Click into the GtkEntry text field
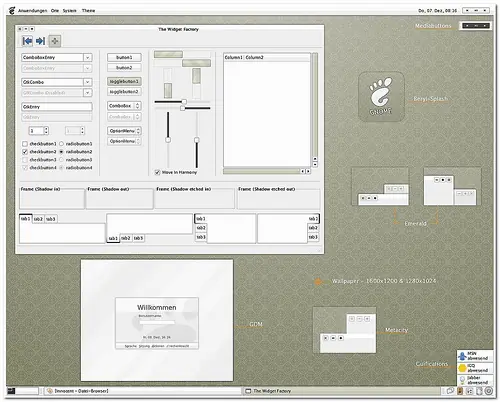The image size is (500, 402). (x=57, y=107)
